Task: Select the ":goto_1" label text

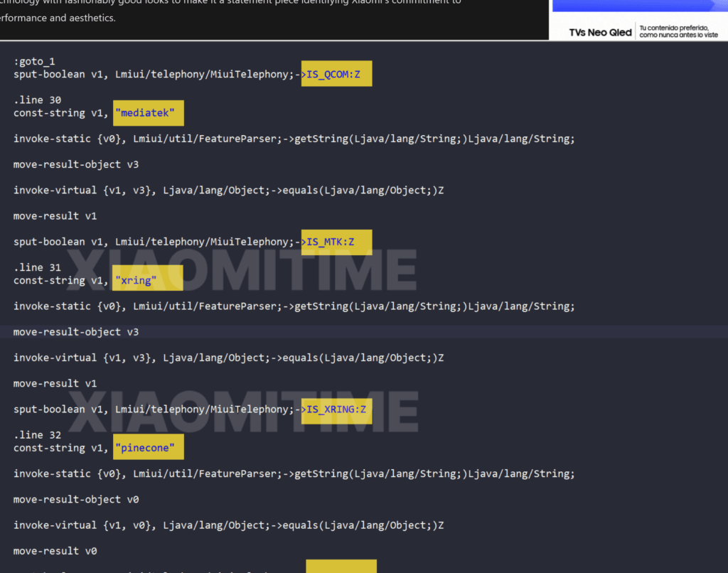Action: (x=34, y=61)
